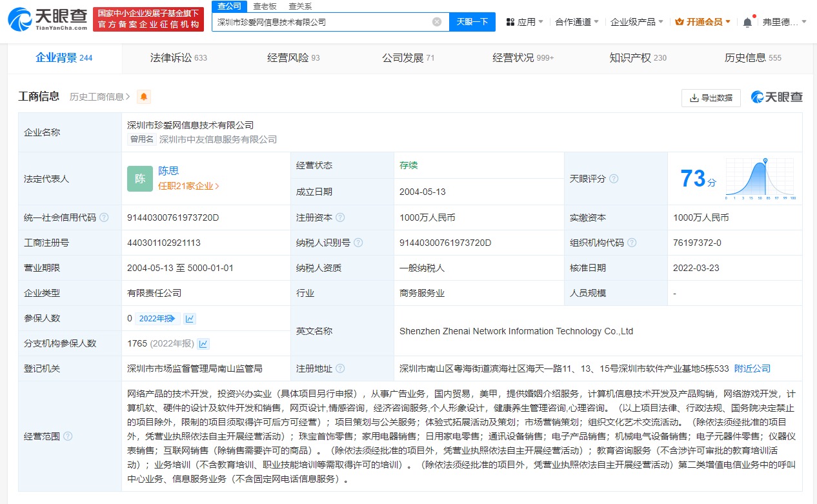
Task: Click the 曾用名 former-name tag
Action: (x=142, y=139)
